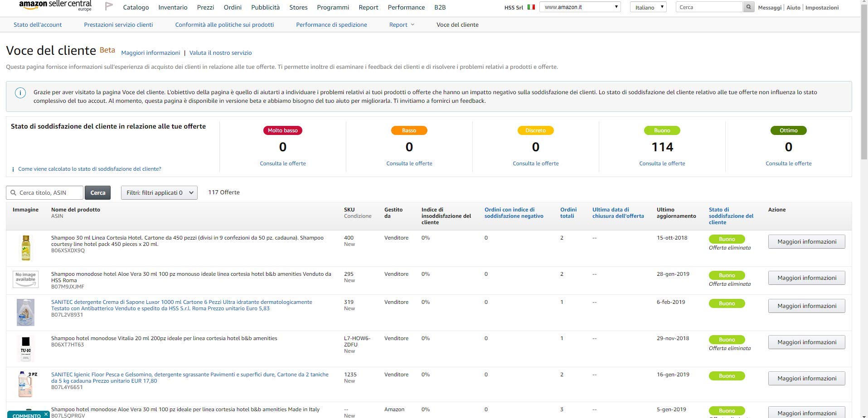Go to the Prestazioni servizio clienti tab
Image resolution: width=868 pixels, height=418 pixels.
pos(118,24)
